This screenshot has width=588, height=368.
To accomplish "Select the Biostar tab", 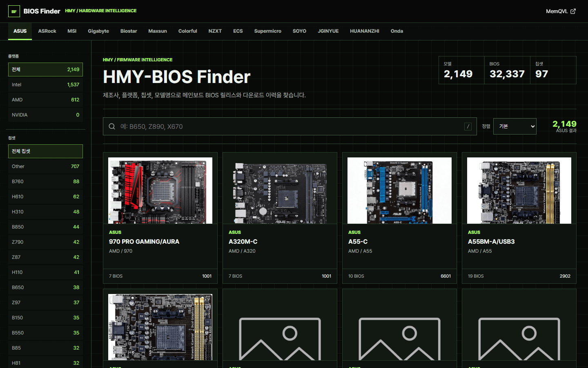I will tap(129, 31).
